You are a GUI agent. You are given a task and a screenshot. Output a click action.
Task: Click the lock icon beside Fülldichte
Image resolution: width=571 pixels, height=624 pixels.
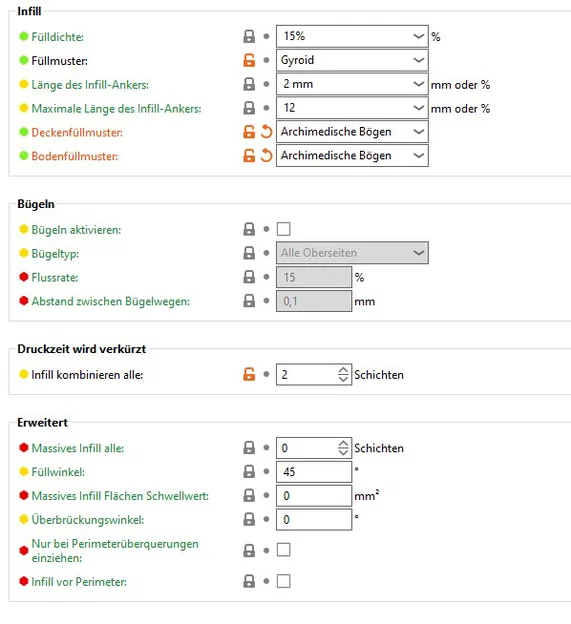(x=249, y=37)
